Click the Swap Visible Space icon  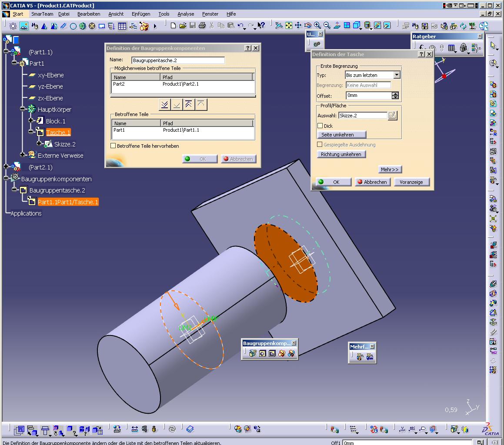pos(387,26)
